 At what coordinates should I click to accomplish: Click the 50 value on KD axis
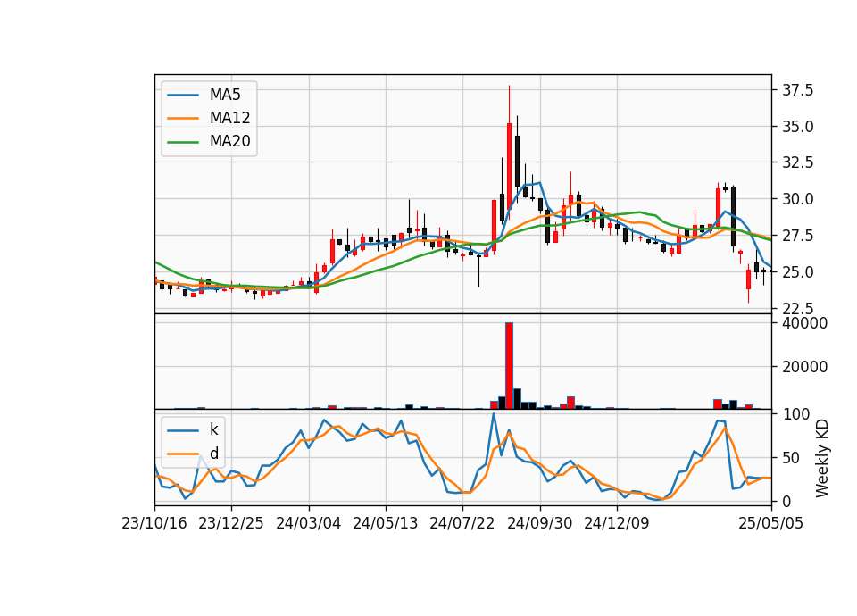pyautogui.click(x=791, y=458)
